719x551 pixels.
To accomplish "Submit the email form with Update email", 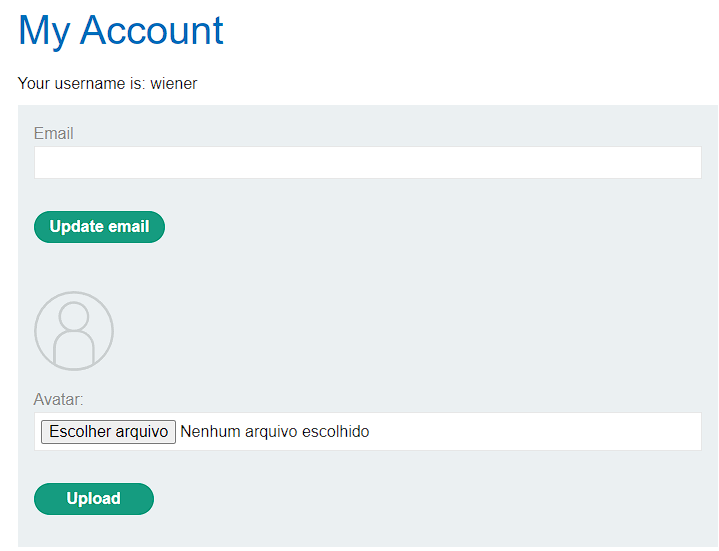I will [100, 227].
